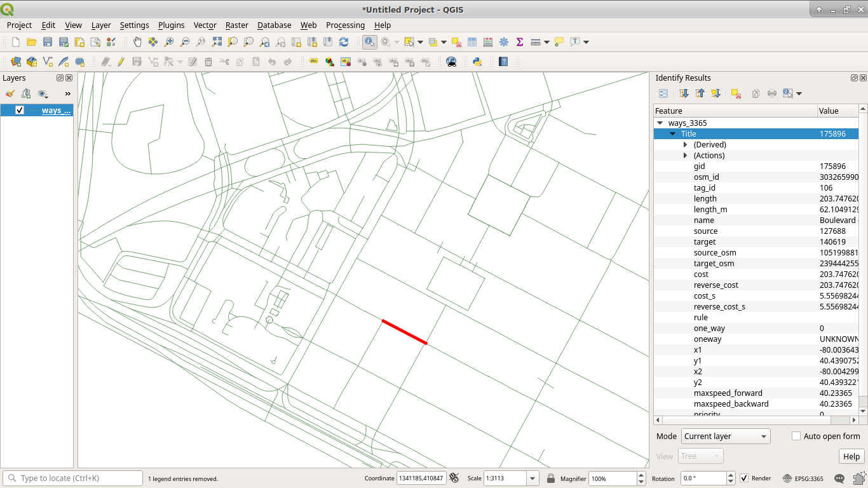This screenshot has width=868, height=488.
Task: Click the Refresh map icon
Action: (344, 42)
